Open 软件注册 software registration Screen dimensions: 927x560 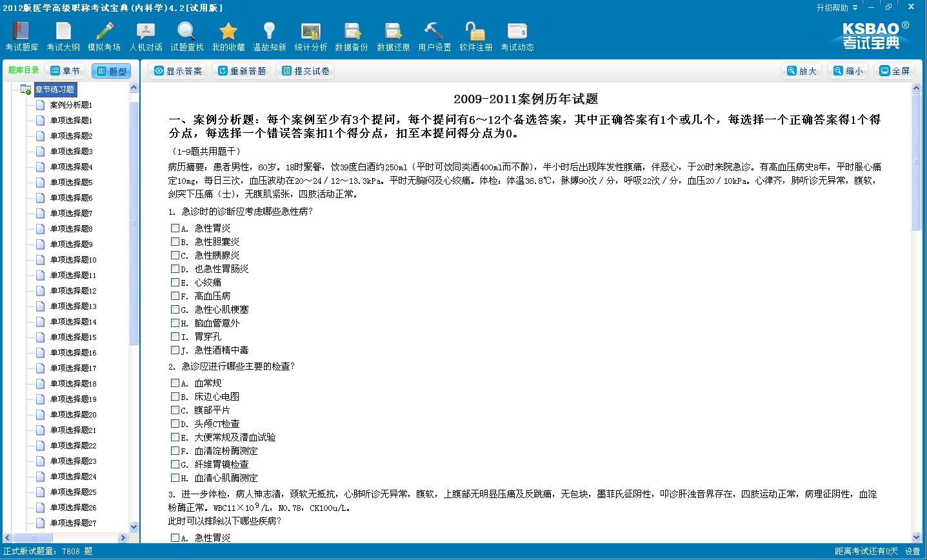tap(475, 35)
